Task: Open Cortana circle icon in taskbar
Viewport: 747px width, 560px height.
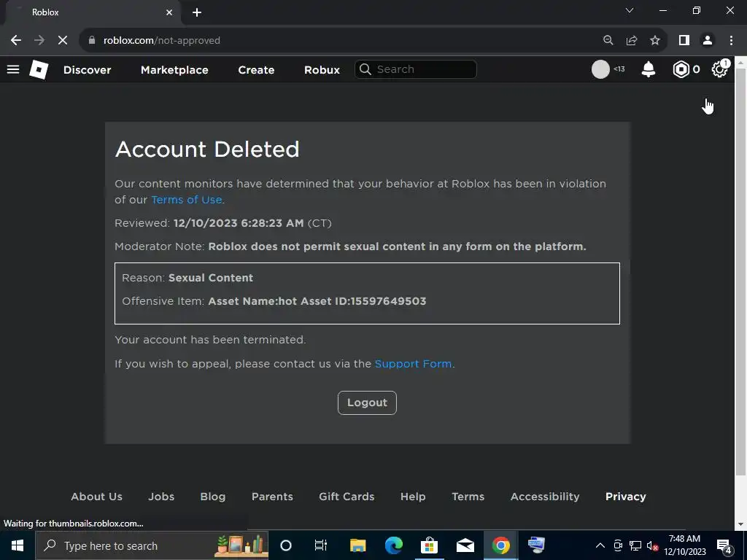Action: pos(286,545)
